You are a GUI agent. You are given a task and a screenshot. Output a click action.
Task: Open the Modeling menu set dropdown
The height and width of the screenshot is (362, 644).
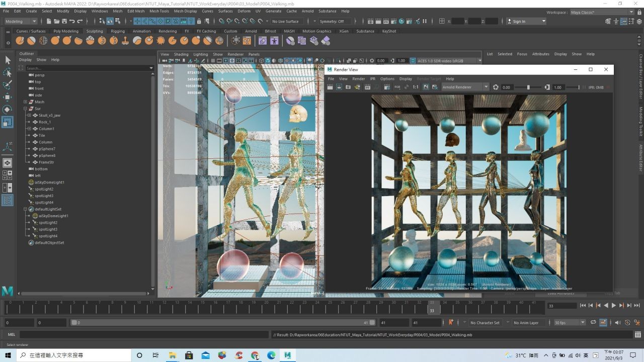click(21, 21)
